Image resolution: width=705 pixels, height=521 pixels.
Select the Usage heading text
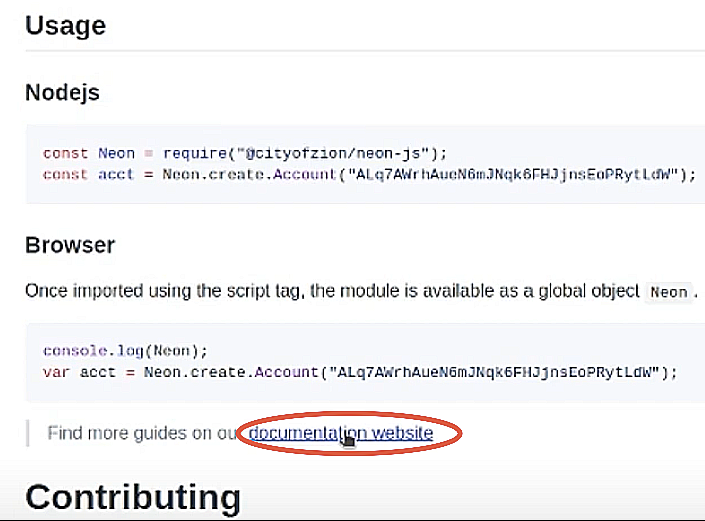coord(66,26)
